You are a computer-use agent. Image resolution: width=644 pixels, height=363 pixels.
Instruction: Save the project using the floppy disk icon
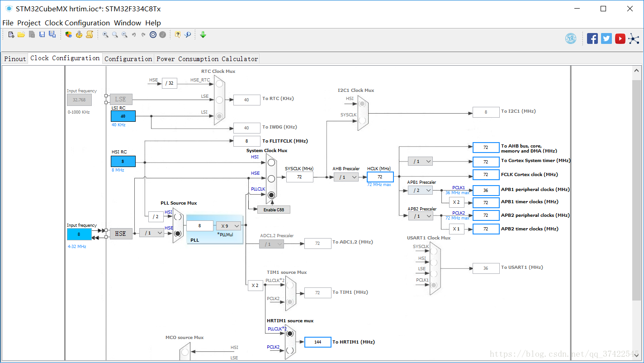pyautogui.click(x=42, y=34)
